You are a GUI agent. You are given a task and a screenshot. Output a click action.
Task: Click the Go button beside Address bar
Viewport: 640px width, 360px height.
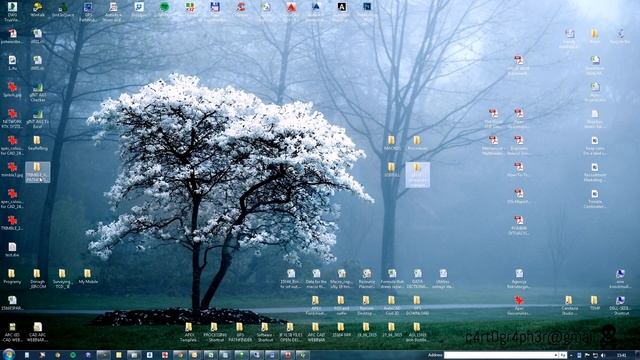point(563,355)
